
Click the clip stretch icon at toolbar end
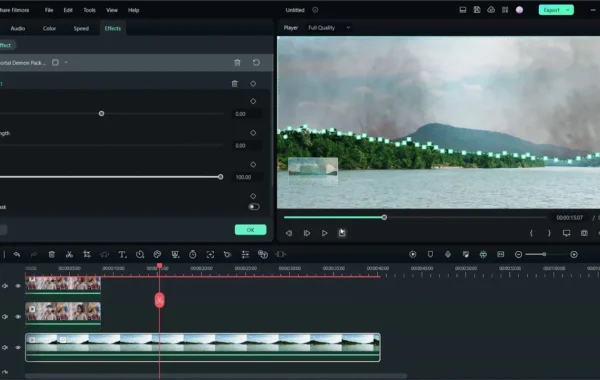point(280,254)
